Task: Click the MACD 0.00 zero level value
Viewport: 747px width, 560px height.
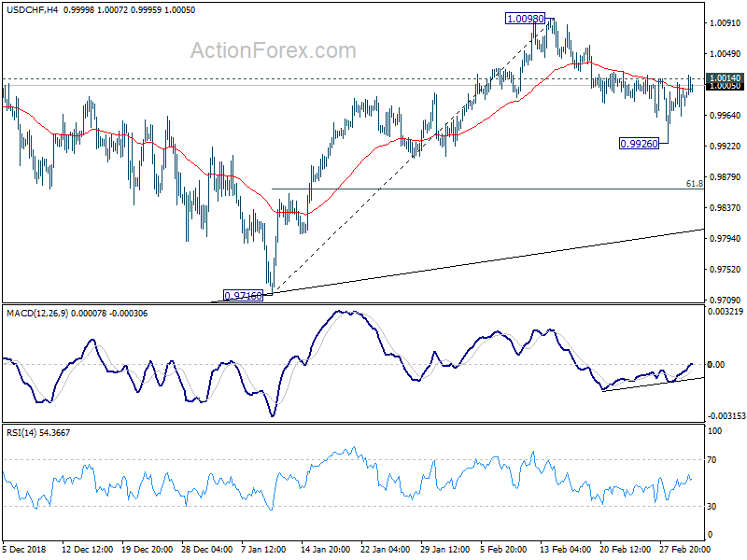Action: point(716,365)
